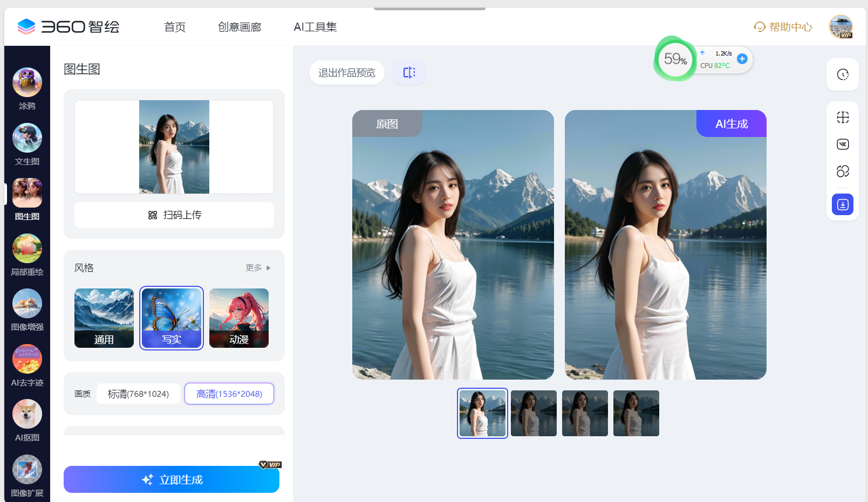
Task: Open the 文生图 text-to-image tool
Action: 27,145
